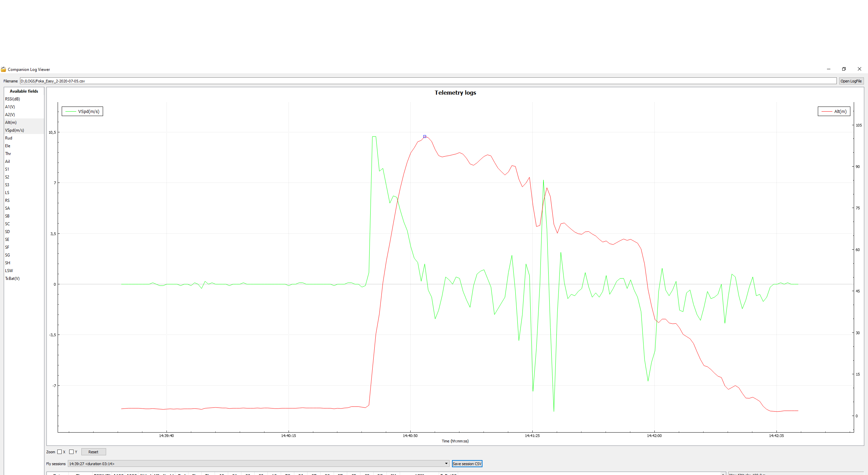
Task: Enable the Zoom Y checkbox
Action: tap(71, 452)
